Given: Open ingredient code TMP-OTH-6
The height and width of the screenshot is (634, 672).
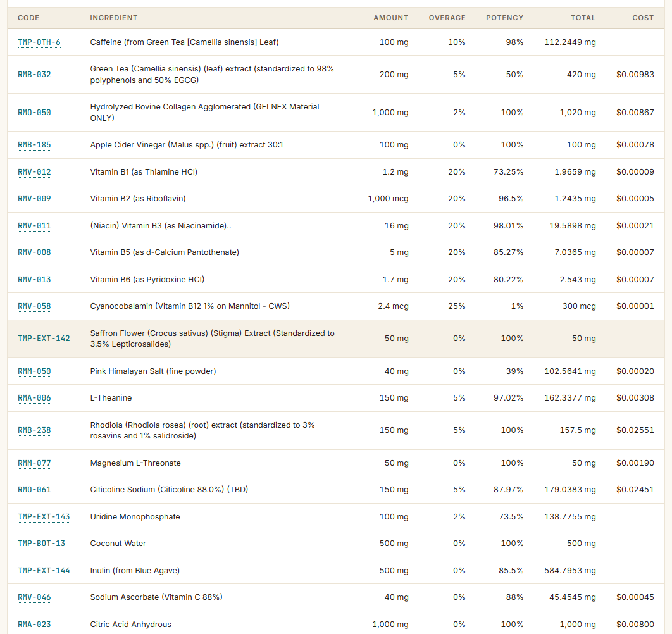Looking at the screenshot, I should click(x=39, y=42).
